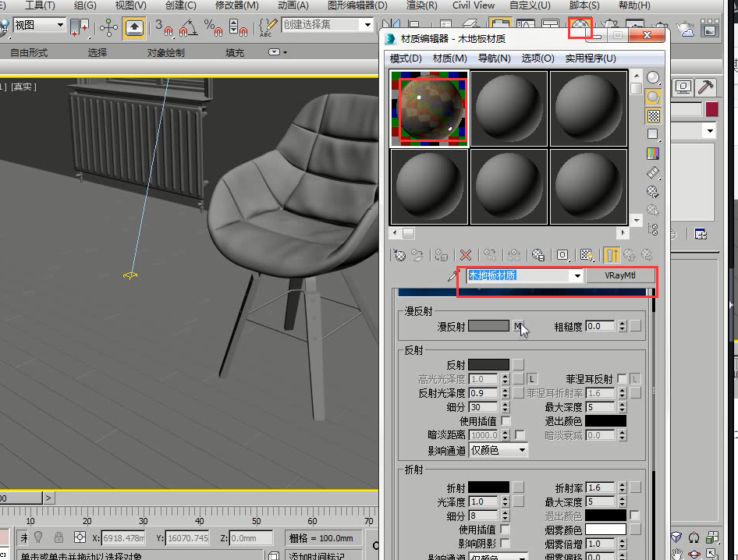
Task: Enable the 菲涅耳反射 checkbox
Action: 622,378
